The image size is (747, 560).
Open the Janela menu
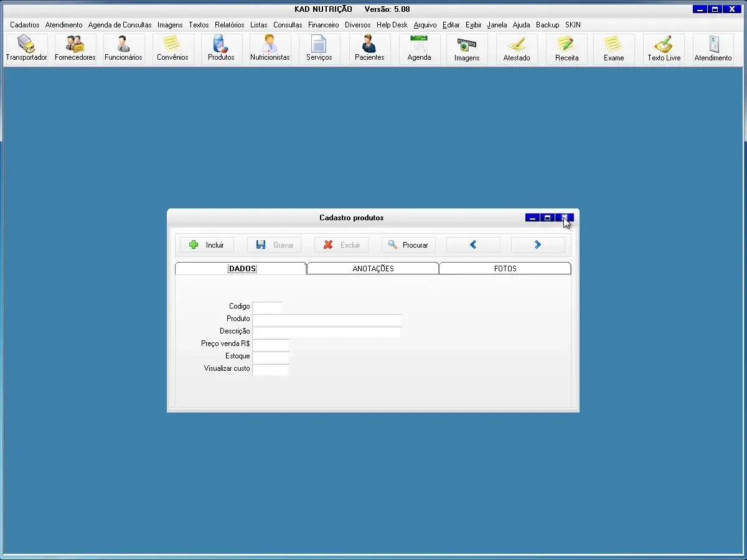(497, 25)
